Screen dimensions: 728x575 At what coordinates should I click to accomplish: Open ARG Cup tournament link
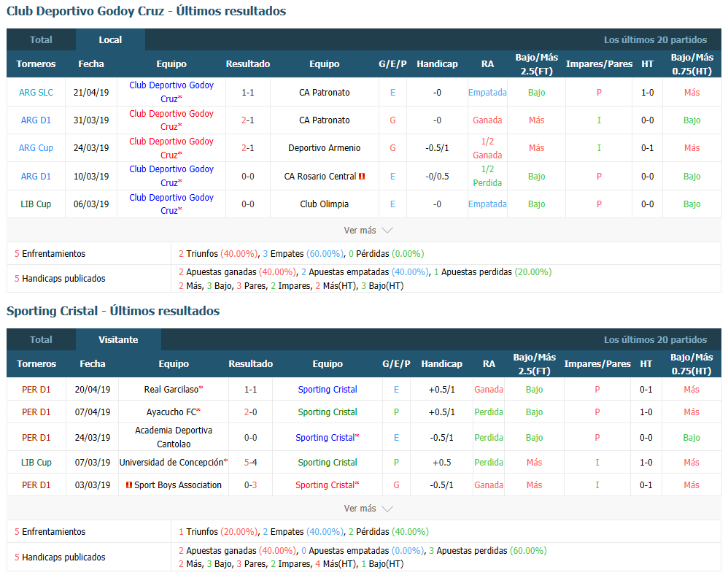(x=36, y=148)
